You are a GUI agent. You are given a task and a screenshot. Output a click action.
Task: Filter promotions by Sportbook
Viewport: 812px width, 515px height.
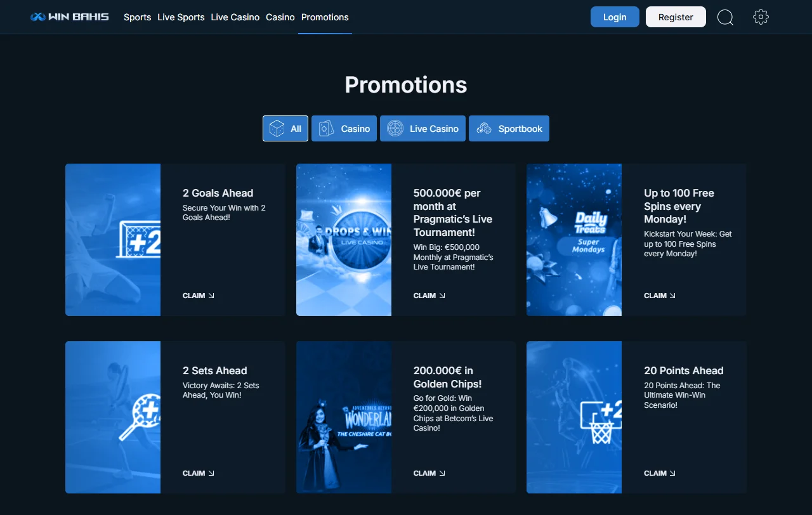point(509,129)
